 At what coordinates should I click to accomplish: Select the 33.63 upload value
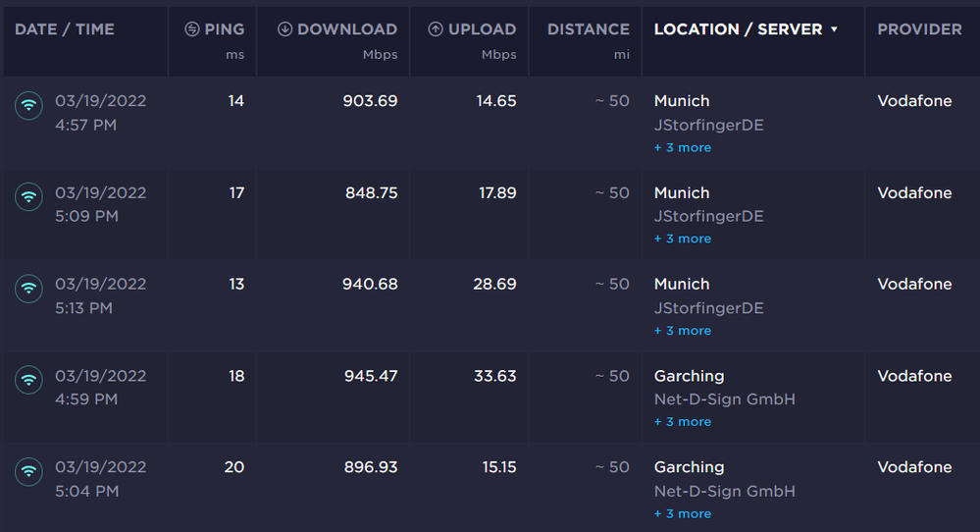point(495,376)
